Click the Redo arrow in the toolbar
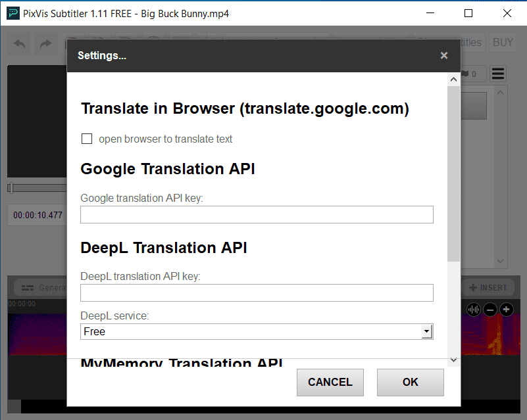Screen dimensions: 527x420 (x=45, y=43)
